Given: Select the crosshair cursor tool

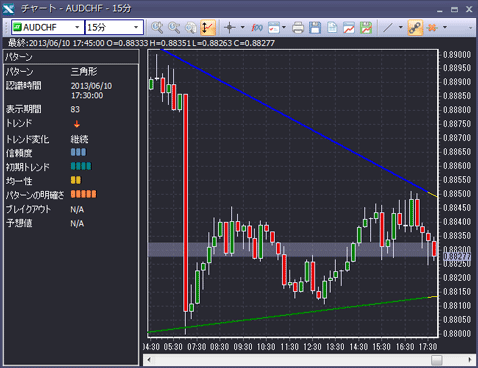Looking at the screenshot, I should pyautogui.click(x=230, y=27).
